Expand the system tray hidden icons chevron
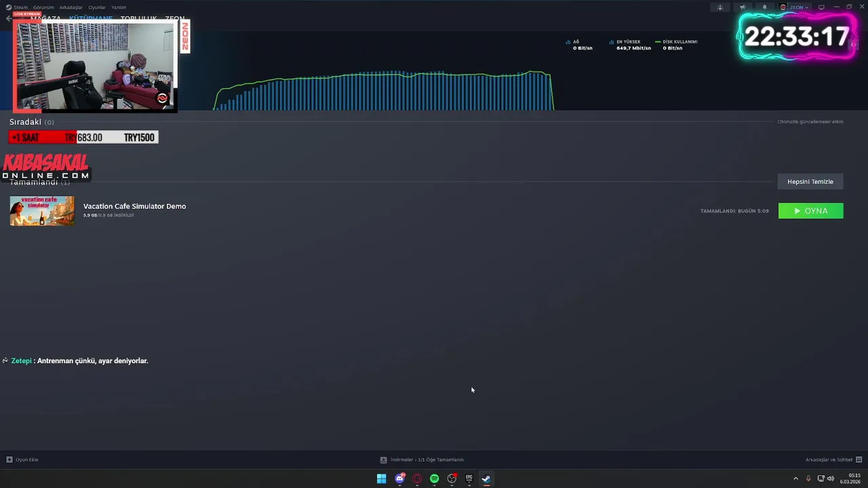This screenshot has height=488, width=868. pyautogui.click(x=795, y=479)
